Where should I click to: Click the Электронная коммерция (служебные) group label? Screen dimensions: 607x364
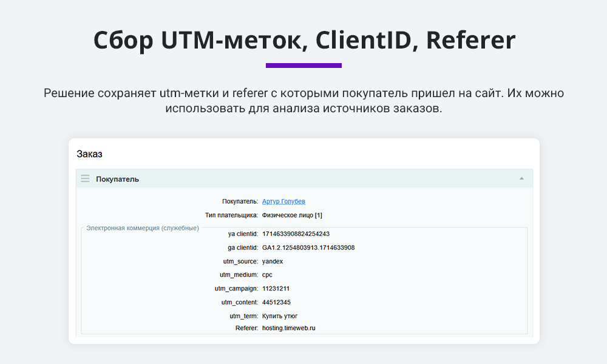[142, 228]
